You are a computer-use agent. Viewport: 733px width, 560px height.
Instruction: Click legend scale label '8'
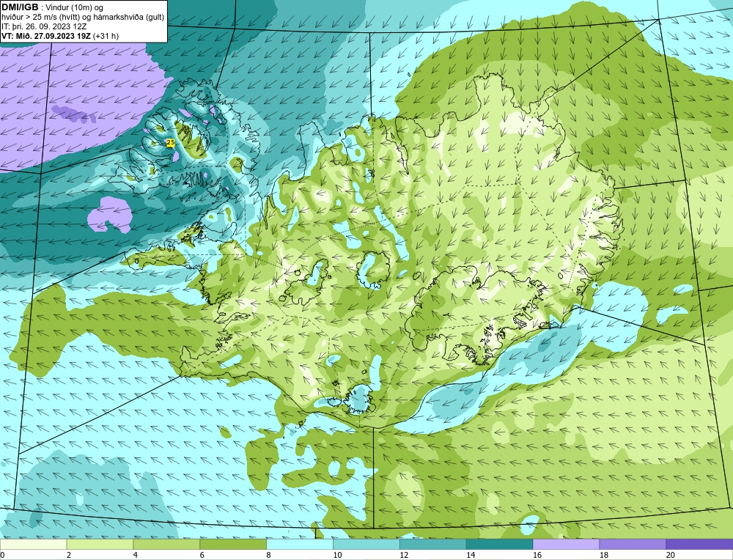[269, 555]
